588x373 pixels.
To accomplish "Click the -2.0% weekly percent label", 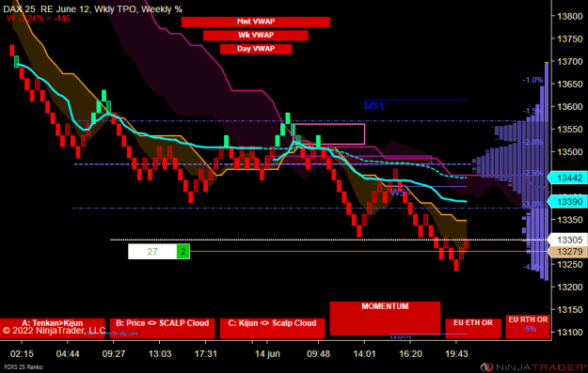I will coord(532,142).
